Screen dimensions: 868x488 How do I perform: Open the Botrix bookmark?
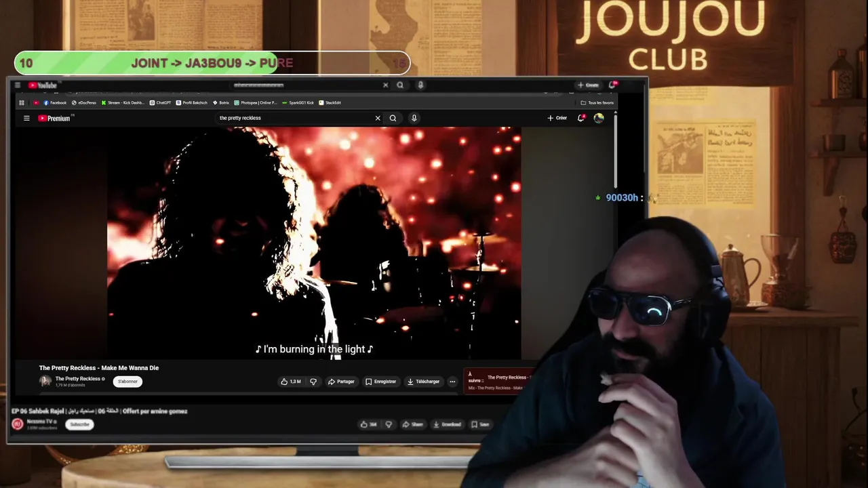click(221, 103)
